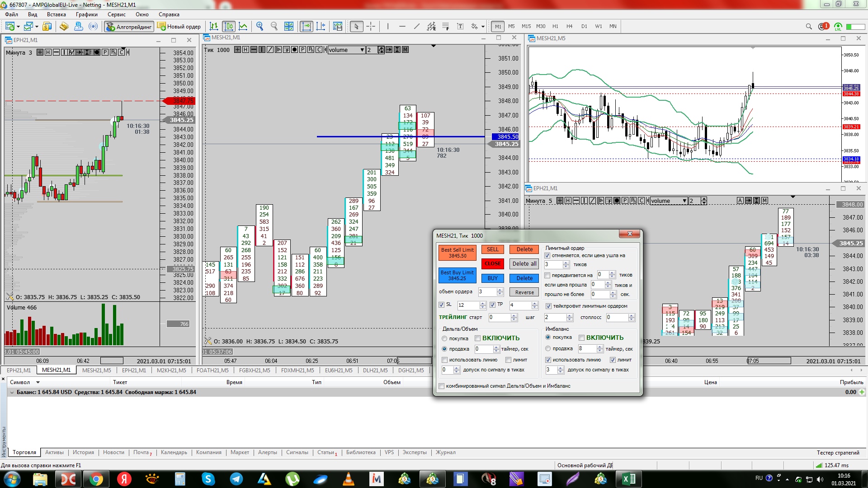Switch to the FOATH21,M5 chart tab
This screenshot has height=488, width=868.
pos(212,370)
